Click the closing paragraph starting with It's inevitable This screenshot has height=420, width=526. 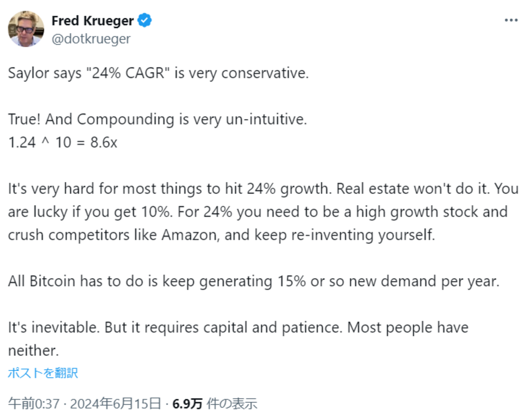tap(238, 327)
